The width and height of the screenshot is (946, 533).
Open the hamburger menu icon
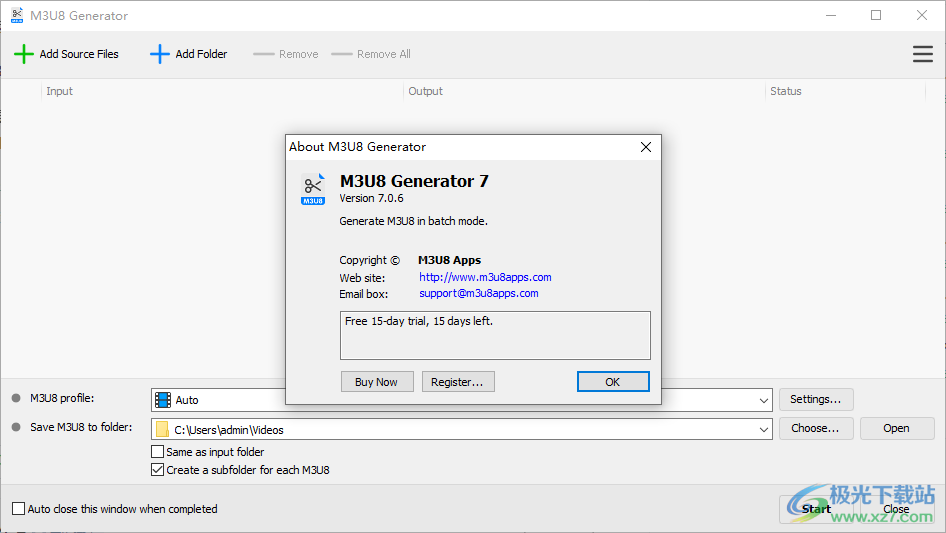(922, 54)
